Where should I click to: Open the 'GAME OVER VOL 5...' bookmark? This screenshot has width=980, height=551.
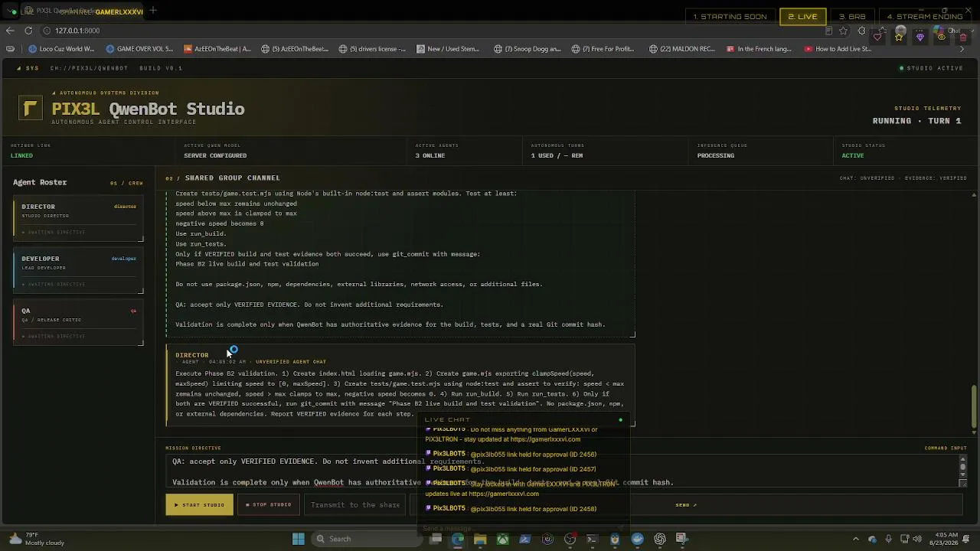tap(140, 49)
